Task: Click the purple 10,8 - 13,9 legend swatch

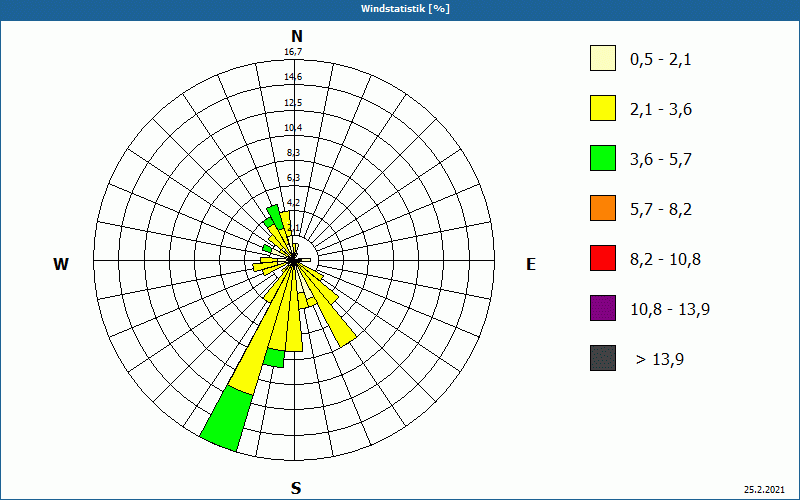Action: click(x=603, y=308)
